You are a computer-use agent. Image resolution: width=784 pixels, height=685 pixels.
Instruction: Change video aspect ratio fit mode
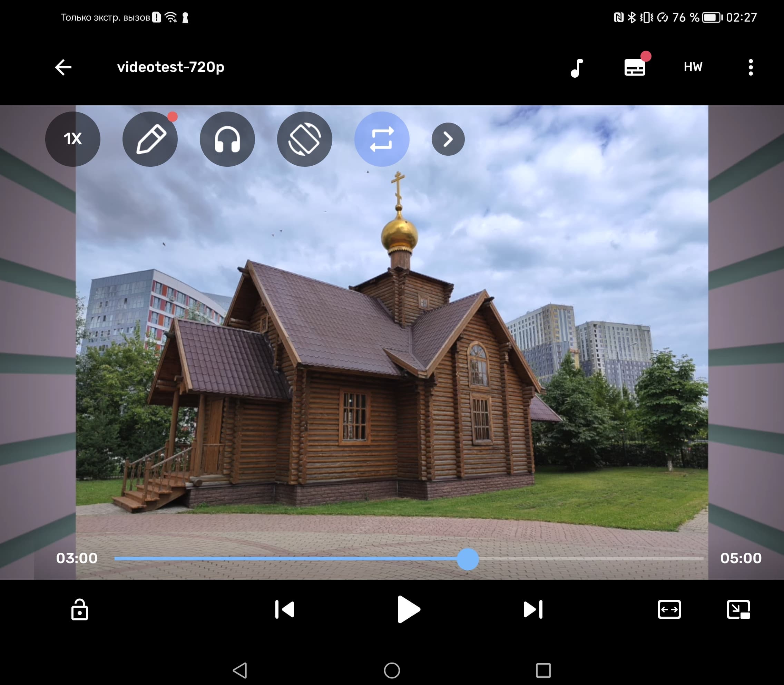669,609
